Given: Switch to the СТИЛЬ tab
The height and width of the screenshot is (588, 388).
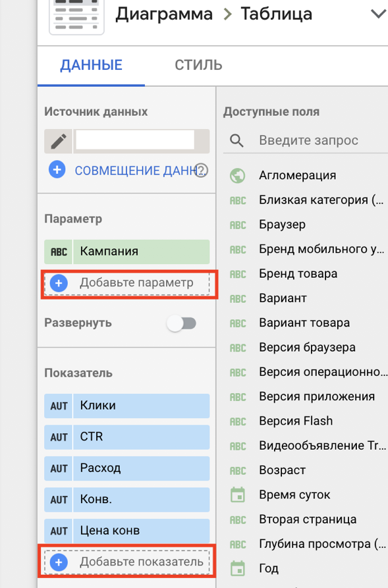Looking at the screenshot, I should coord(198,65).
